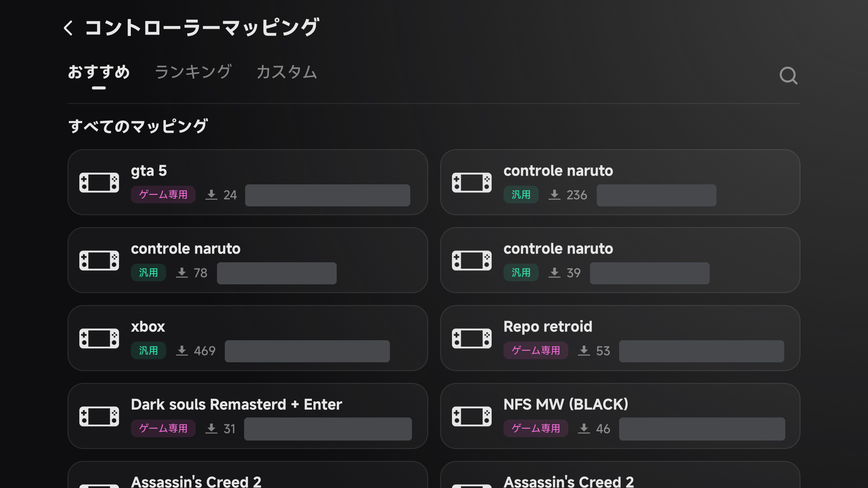
Task: Open the right Assassin's Creed 2 card
Action: coord(620,475)
